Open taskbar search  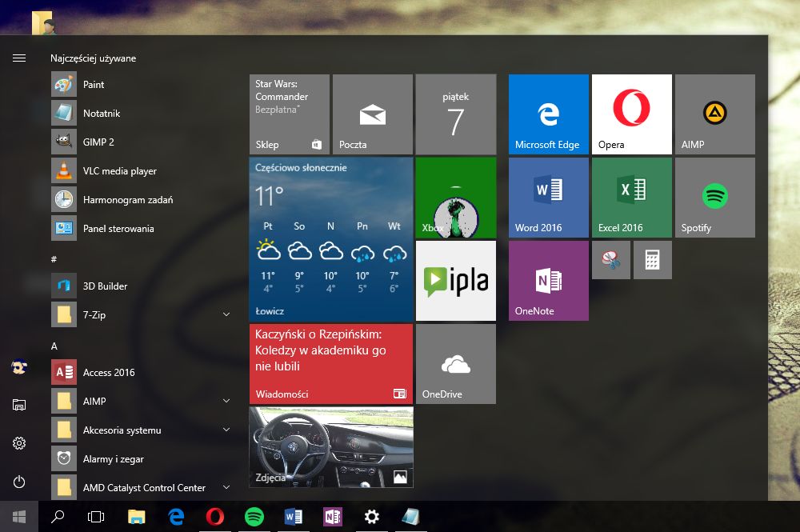(x=58, y=517)
